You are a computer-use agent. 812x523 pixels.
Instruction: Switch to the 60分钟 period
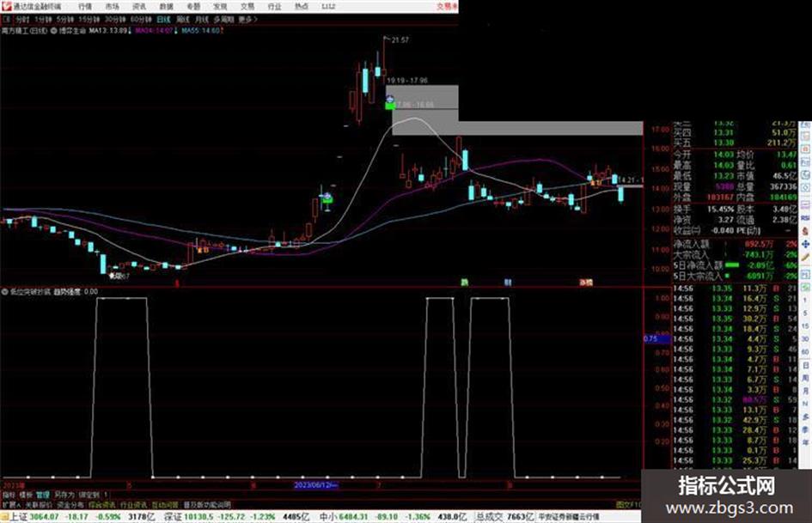[141, 19]
